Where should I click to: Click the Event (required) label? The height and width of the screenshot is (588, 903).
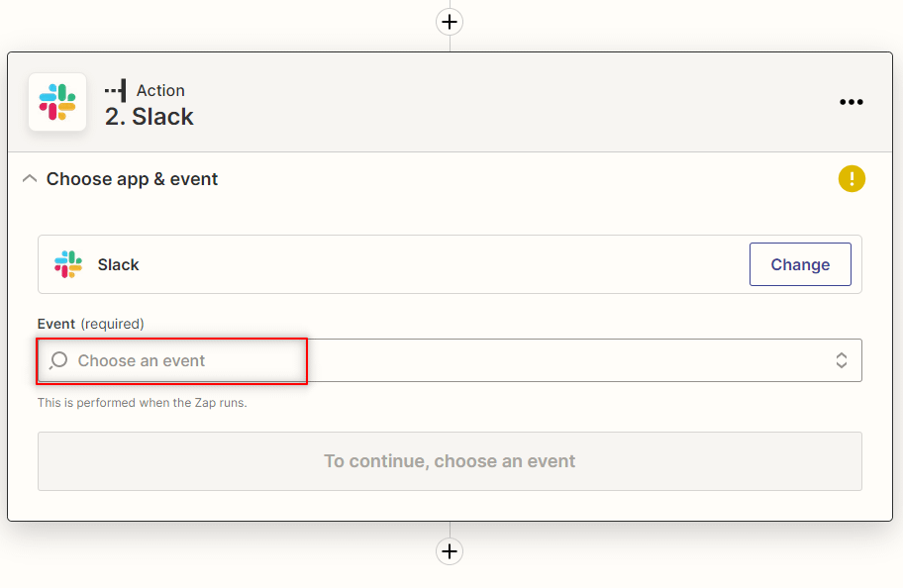click(90, 324)
